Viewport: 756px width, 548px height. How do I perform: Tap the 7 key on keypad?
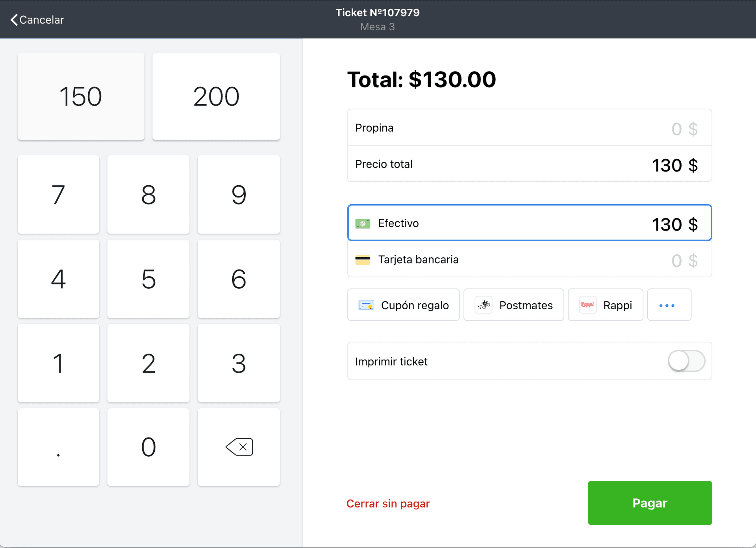coord(58,195)
